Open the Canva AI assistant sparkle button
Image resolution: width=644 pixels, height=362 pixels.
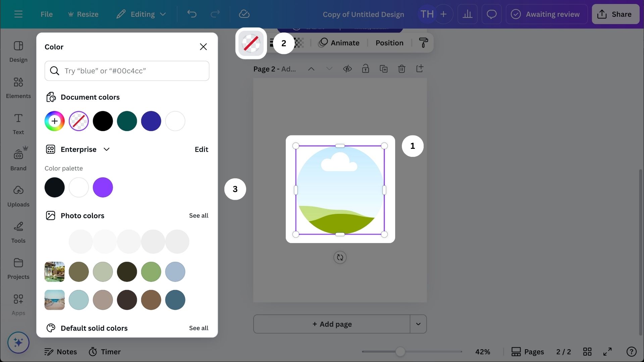18,342
